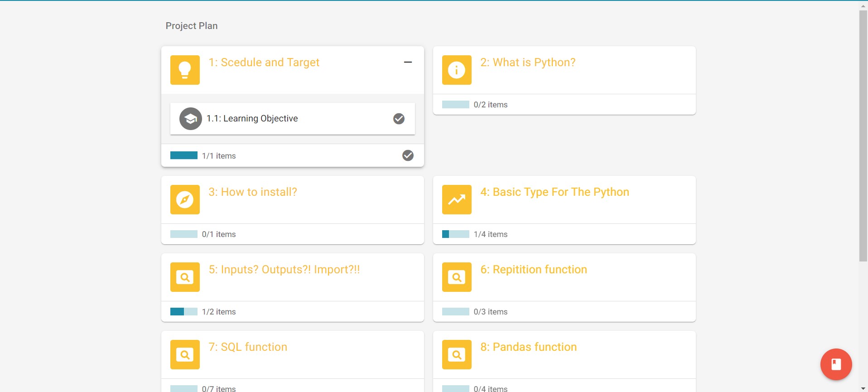Click the search icon for Pandas function
Screen dimensions: 868x392
coord(457,354)
